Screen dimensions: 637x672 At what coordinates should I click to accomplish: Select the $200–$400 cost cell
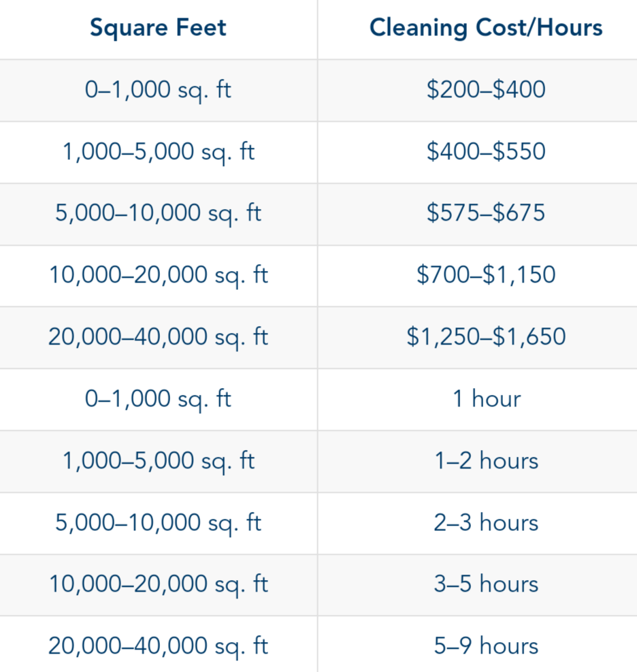[x=486, y=90]
